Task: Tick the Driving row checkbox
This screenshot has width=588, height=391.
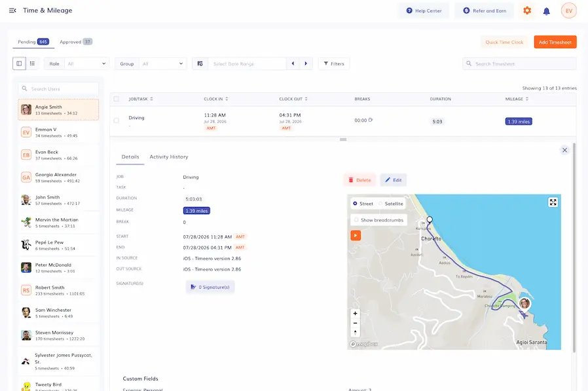Action: click(x=117, y=121)
